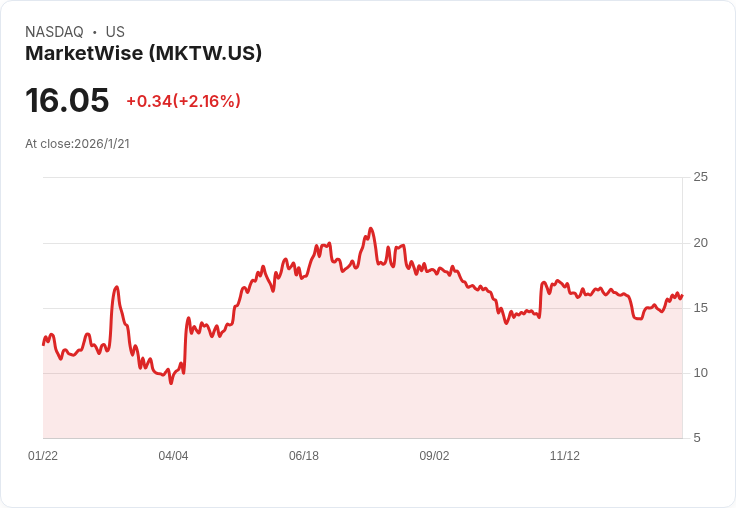Click the NASDAQ exchange label
The image size is (736, 508).
click(x=54, y=32)
